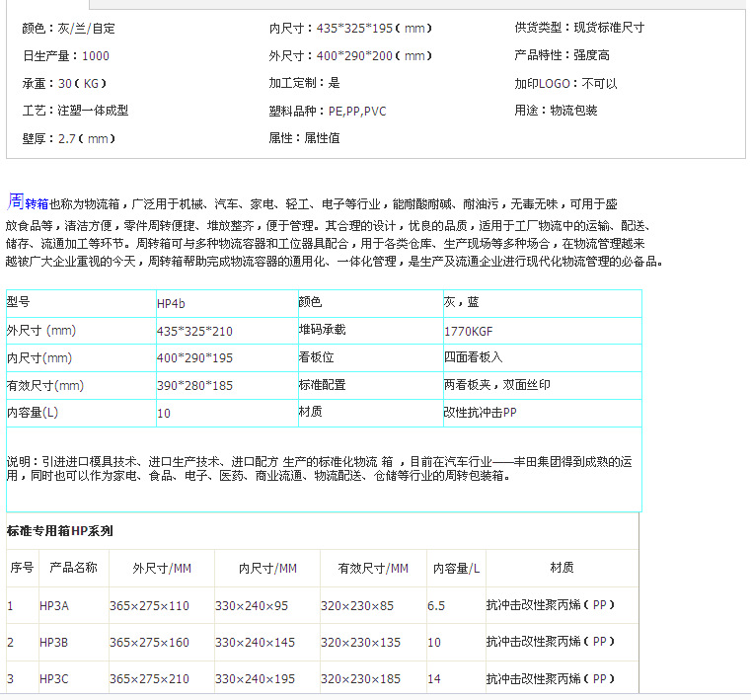Click the 工艺：注塑一体成型 attribute

pyautogui.click(x=75, y=111)
